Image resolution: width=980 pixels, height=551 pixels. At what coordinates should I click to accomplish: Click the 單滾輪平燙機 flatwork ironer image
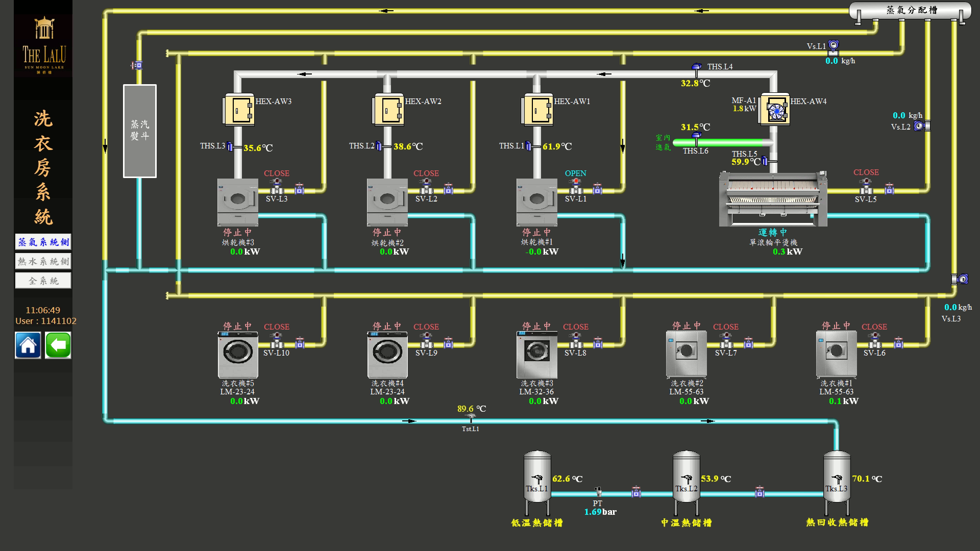coord(773,199)
